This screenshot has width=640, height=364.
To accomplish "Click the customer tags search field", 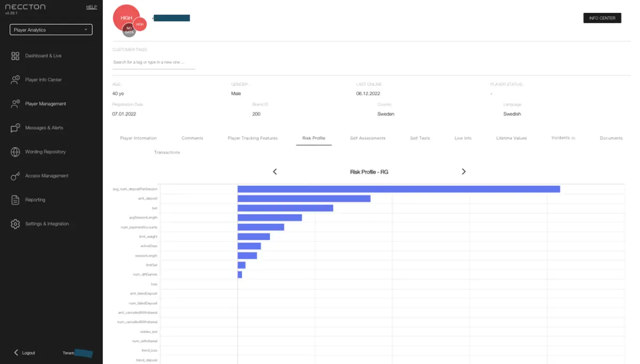I will pyautogui.click(x=154, y=62).
